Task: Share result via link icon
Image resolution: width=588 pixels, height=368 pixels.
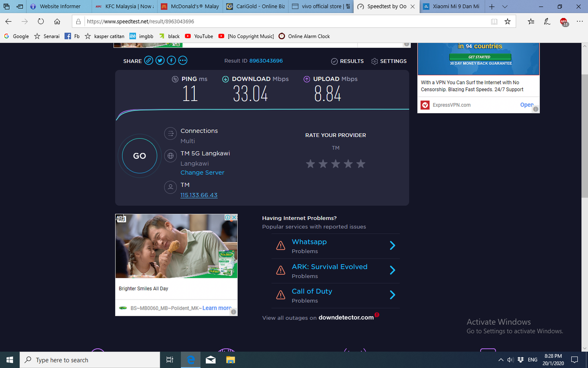Action: [148, 61]
